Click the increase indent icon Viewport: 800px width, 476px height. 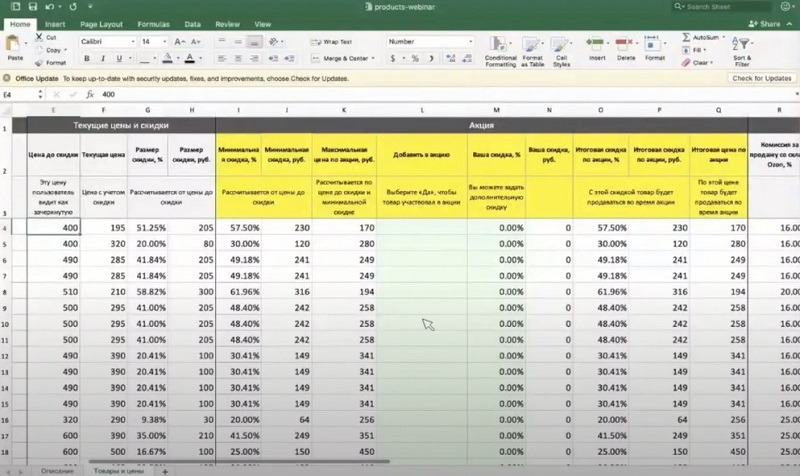point(289,59)
